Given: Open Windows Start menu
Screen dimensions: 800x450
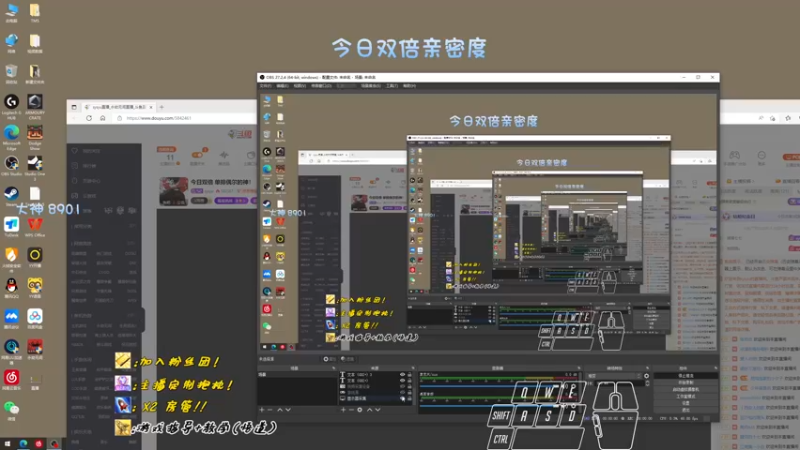Looking at the screenshot, I should [7, 444].
